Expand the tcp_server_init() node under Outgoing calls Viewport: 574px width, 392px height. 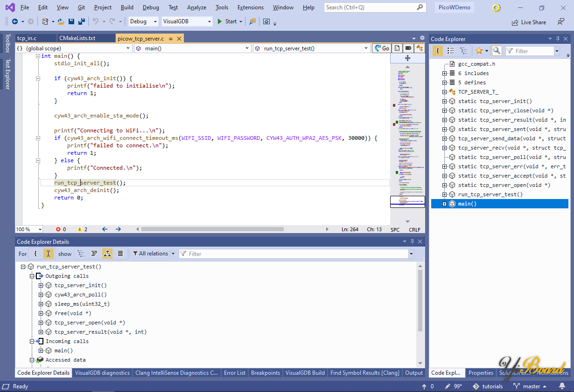(x=41, y=285)
